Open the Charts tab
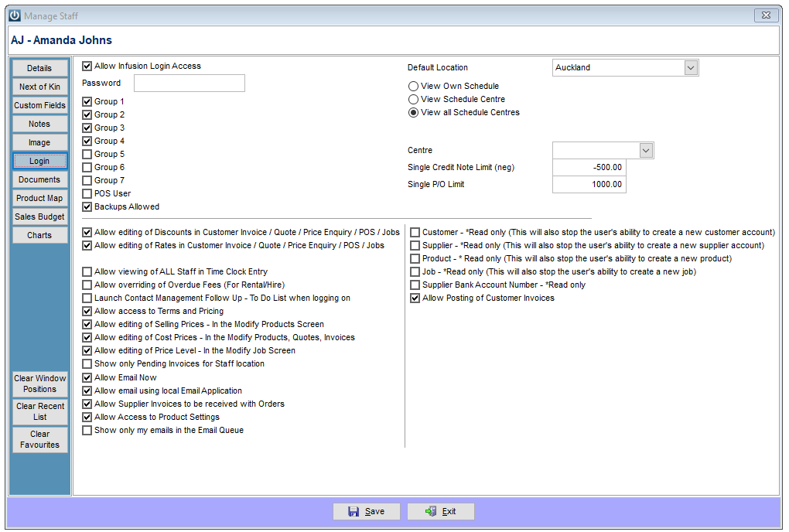The image size is (789, 532). 39,236
